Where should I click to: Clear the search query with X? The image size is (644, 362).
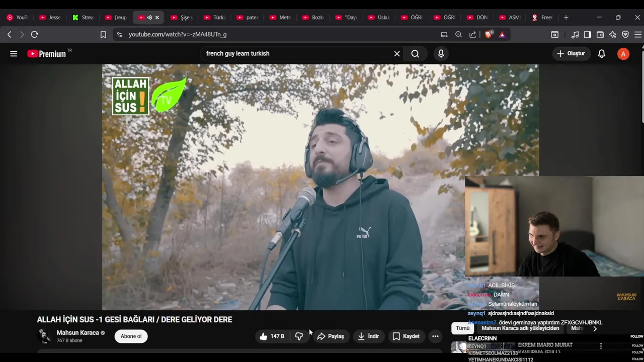[x=397, y=54]
